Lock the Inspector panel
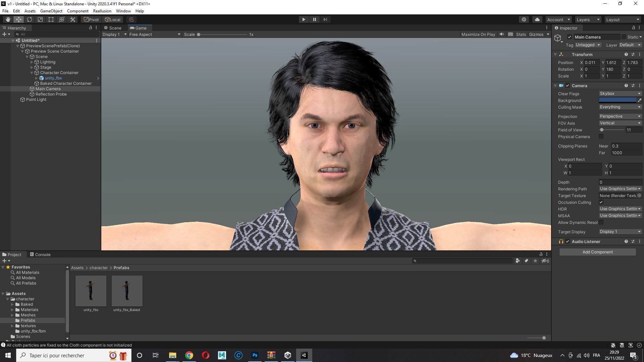Viewport: 644px width, 362px height. [633, 28]
